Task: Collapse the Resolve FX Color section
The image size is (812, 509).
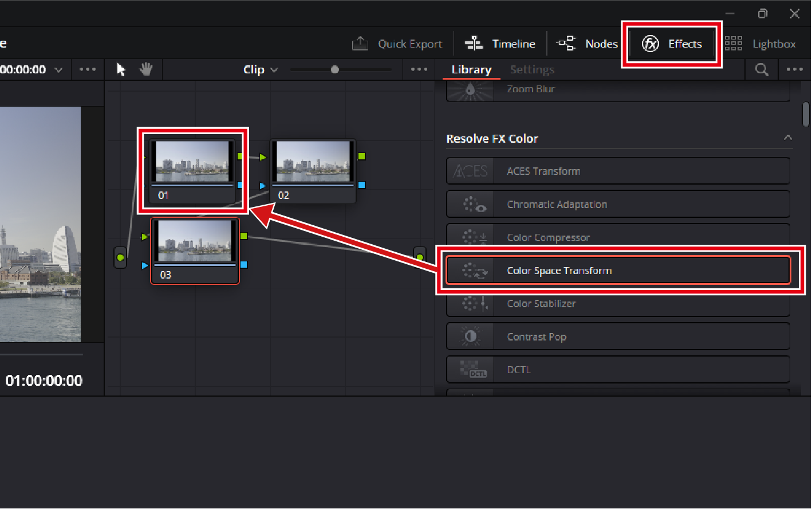Action: tap(788, 138)
